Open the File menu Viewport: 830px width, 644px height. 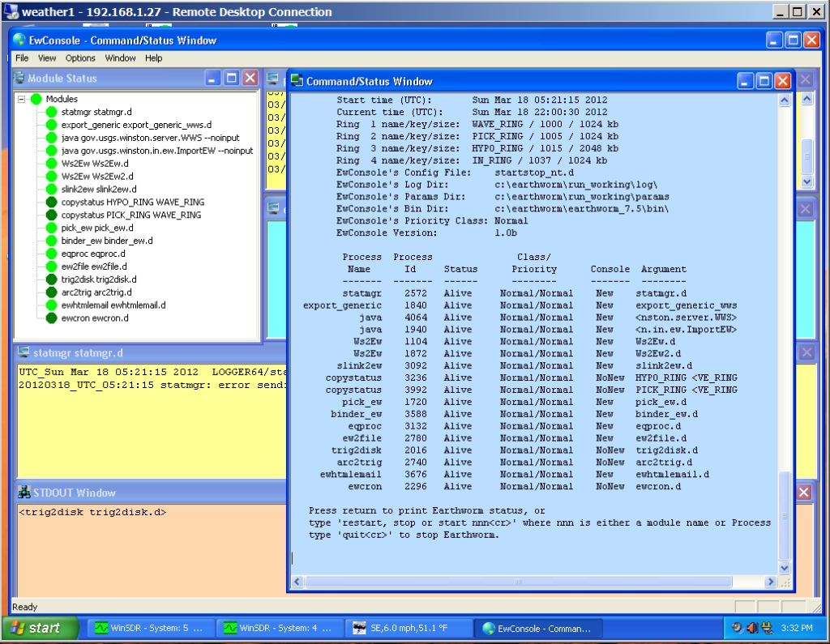[x=21, y=58]
